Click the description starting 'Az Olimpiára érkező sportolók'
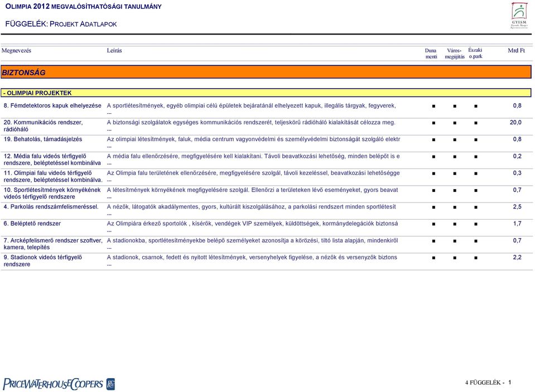535x392 pixels. [x=253, y=224]
